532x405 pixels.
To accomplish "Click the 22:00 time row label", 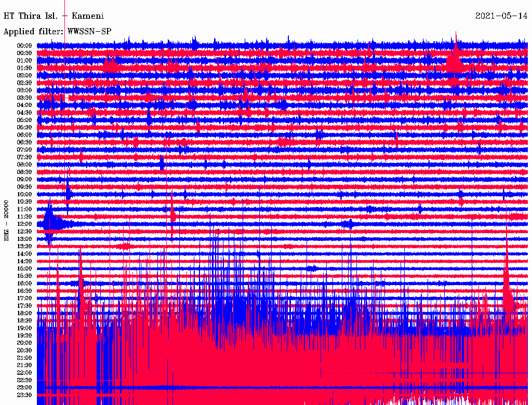I will pos(24,372).
